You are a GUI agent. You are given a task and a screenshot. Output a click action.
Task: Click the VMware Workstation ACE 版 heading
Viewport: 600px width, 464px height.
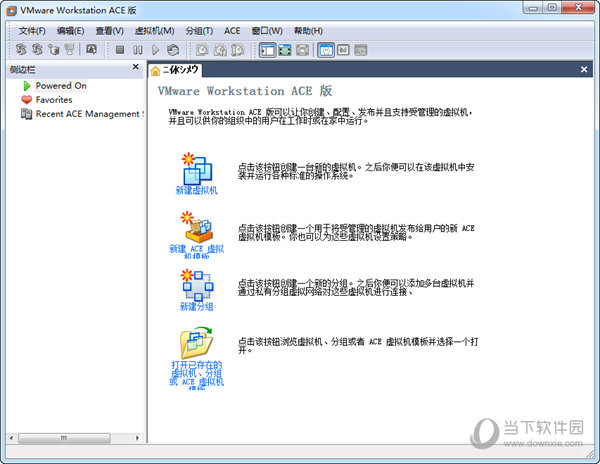pyautogui.click(x=245, y=91)
